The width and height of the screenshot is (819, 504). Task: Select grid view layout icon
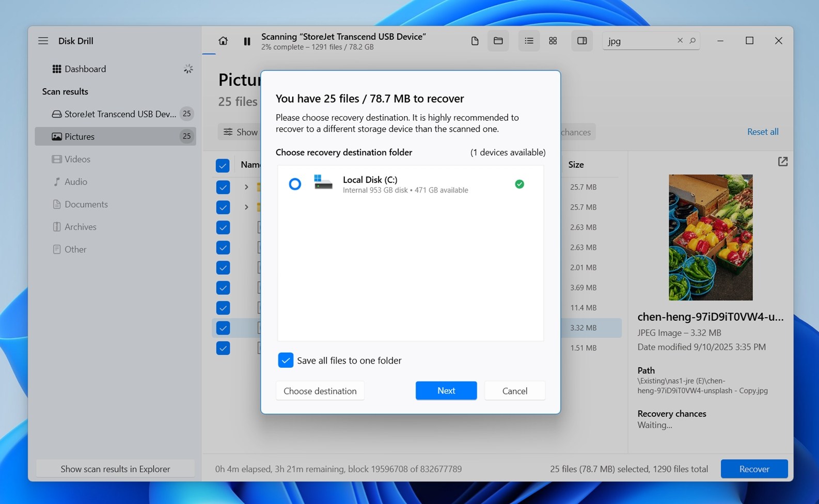[x=553, y=41]
